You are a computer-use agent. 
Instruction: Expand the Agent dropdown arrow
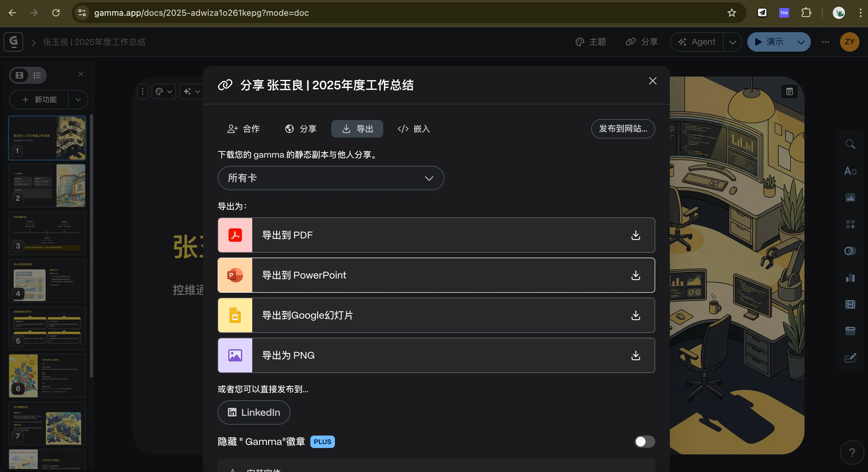(732, 42)
